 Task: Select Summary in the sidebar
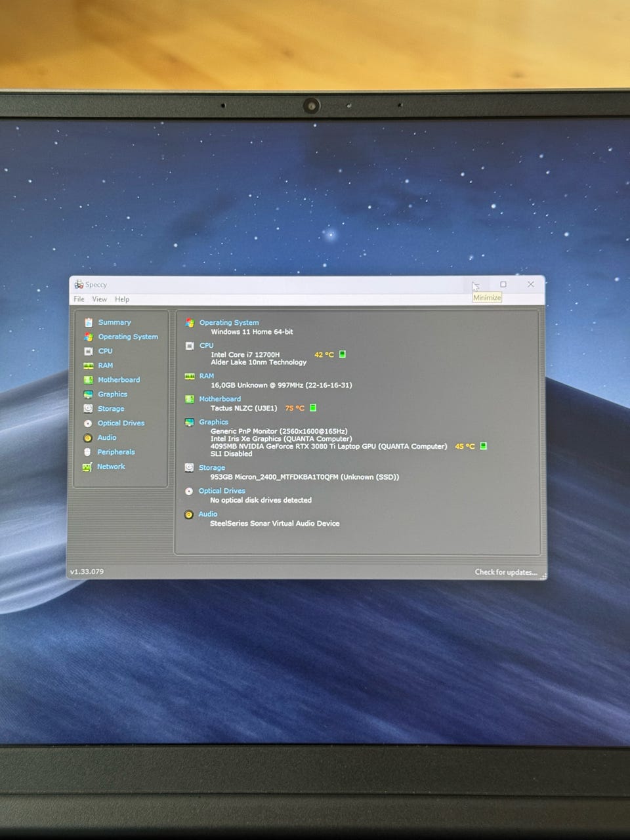114,322
